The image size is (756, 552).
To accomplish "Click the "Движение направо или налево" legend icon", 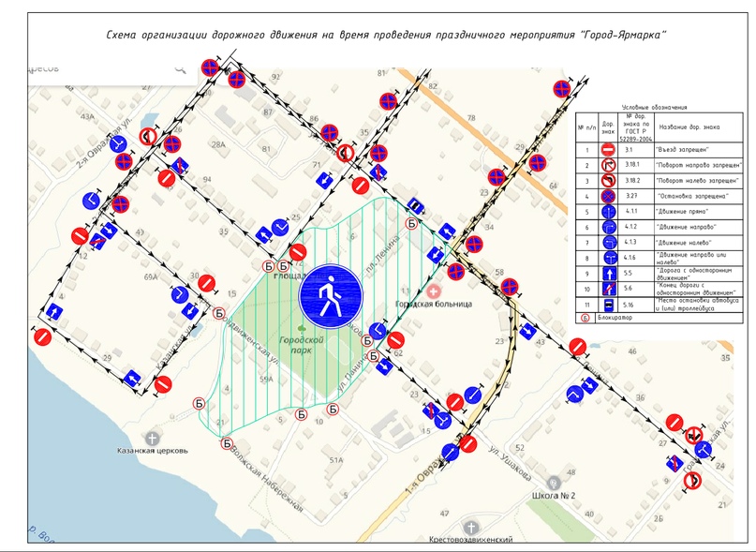I will (607, 259).
